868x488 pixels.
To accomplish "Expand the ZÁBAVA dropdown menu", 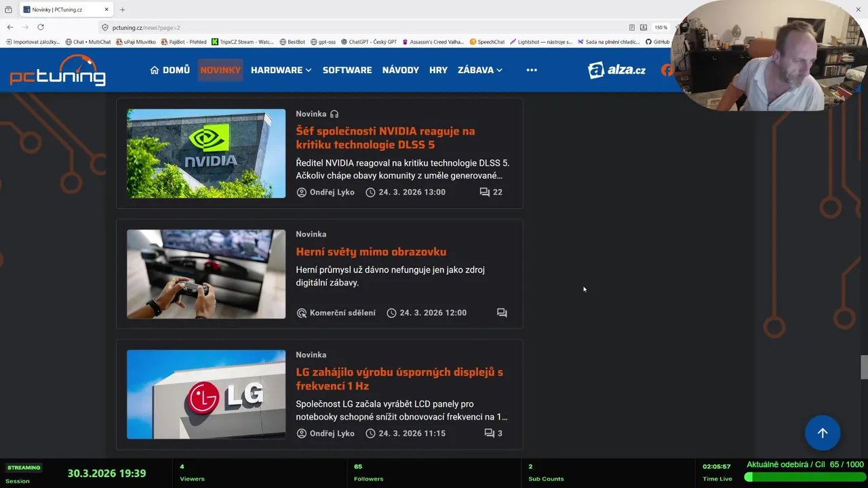I will click(x=480, y=70).
